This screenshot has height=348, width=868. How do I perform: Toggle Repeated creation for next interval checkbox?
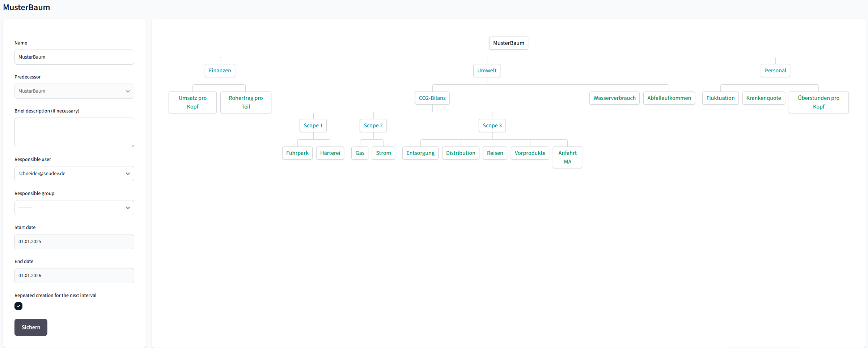point(18,306)
